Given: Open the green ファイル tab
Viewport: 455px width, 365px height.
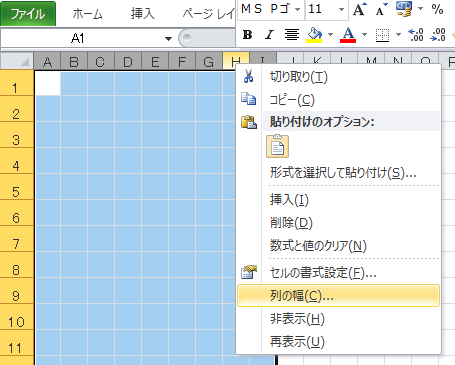Looking at the screenshot, I should pos(28,14).
